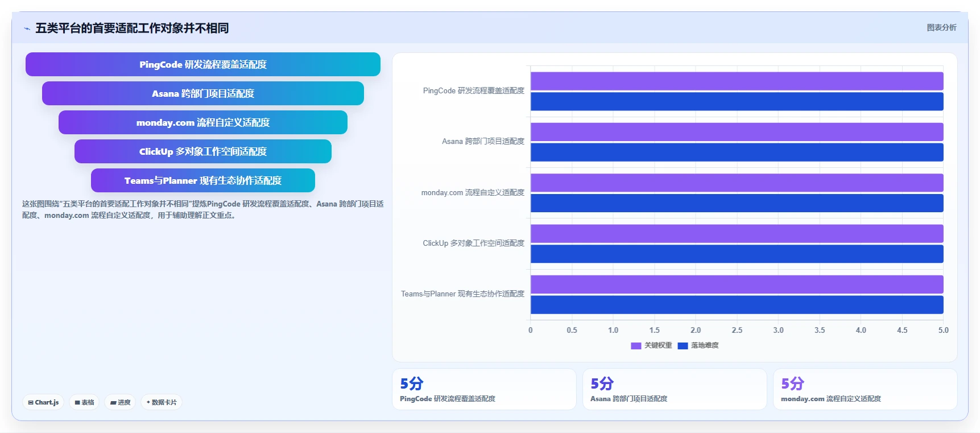Click the chart title 五类平台的首要适配工作对象并不相同
This screenshot has width=980, height=433.
point(132,28)
